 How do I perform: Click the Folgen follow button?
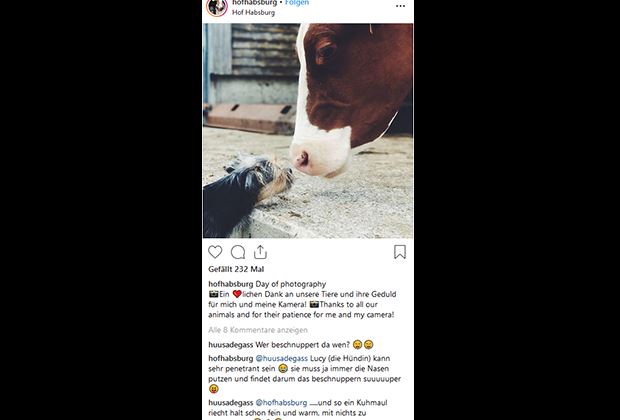[x=297, y=3]
